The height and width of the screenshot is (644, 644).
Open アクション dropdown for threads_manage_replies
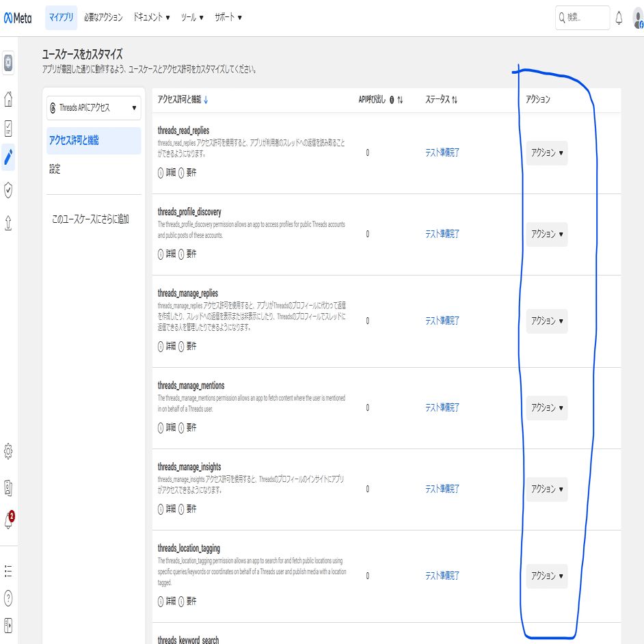(547, 321)
